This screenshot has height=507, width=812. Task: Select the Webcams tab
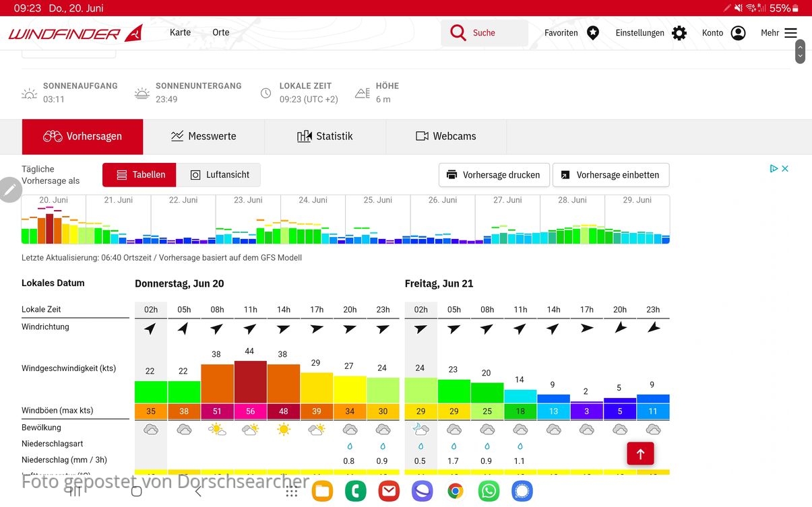tap(445, 136)
